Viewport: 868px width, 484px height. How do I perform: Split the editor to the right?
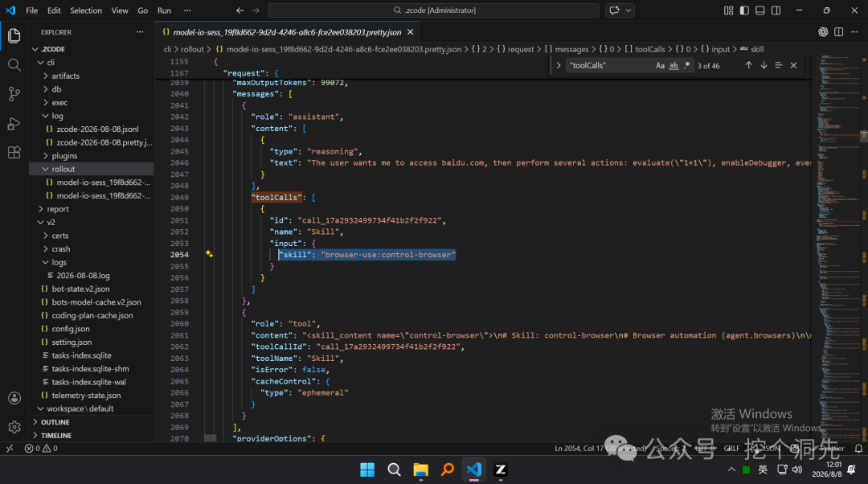838,32
